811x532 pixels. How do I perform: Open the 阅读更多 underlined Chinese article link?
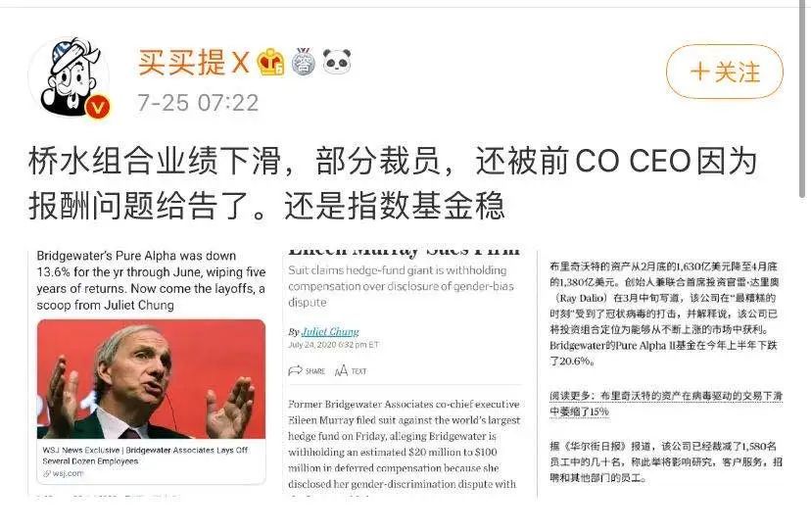coord(666,404)
